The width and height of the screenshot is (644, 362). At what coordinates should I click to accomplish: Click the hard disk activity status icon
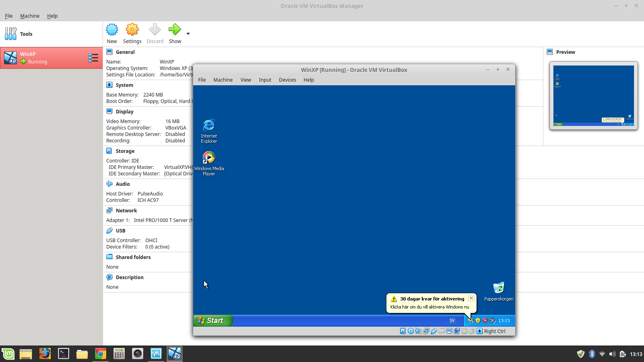tap(402, 331)
